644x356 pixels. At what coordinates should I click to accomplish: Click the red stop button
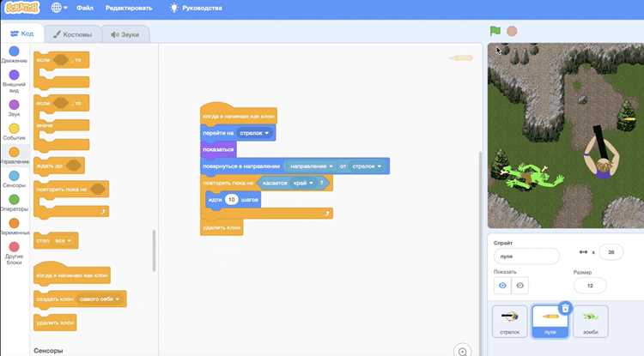tap(512, 31)
